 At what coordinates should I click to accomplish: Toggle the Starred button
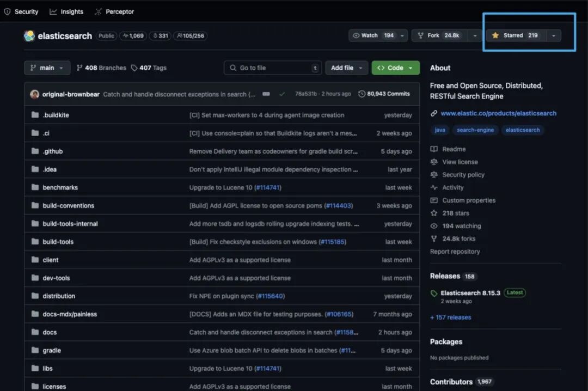click(x=516, y=35)
